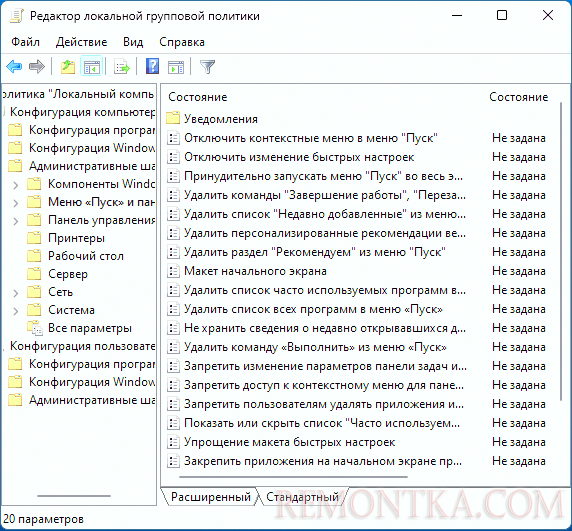Expand the Панель управления tree node
The image size is (572, 531).
tap(16, 221)
